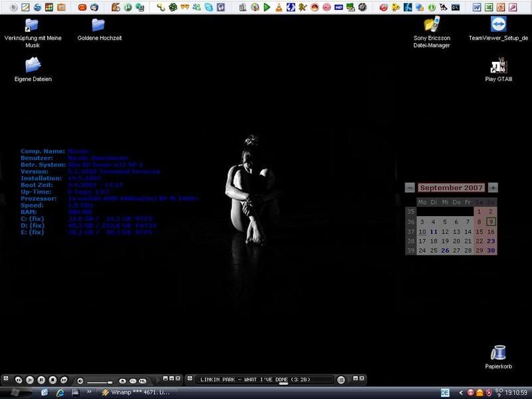
Task: Launch Word from the top toolbar
Action: coord(477,7)
